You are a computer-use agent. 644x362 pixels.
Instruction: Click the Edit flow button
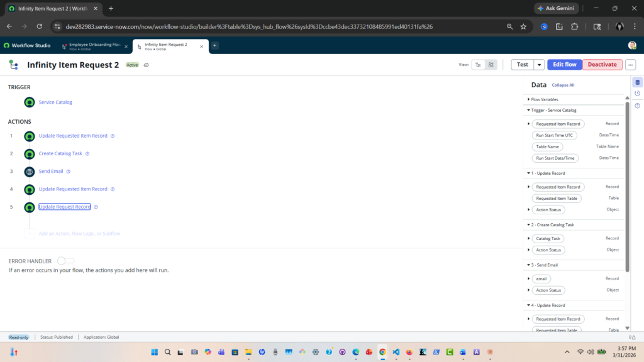pos(564,65)
